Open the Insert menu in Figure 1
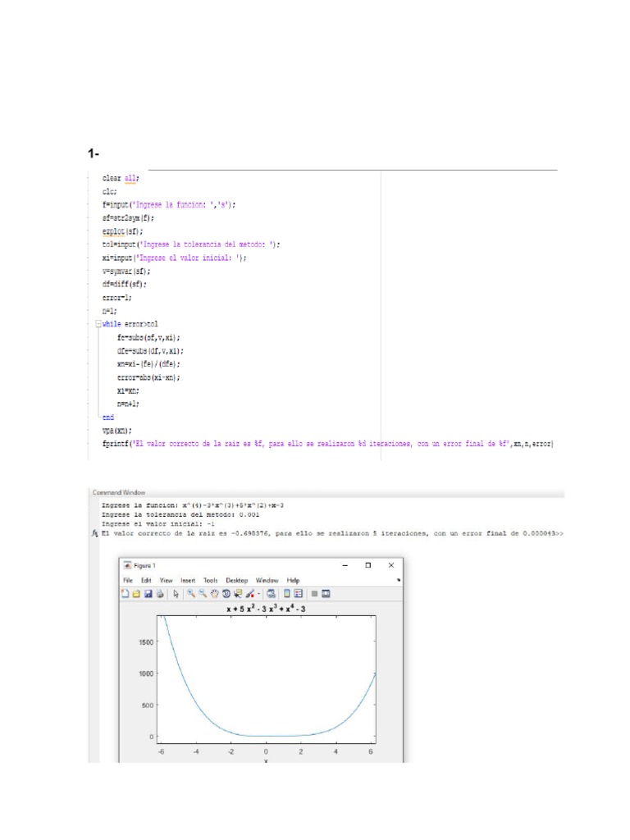Image resolution: width=630 pixels, height=840 pixels. coord(188,580)
